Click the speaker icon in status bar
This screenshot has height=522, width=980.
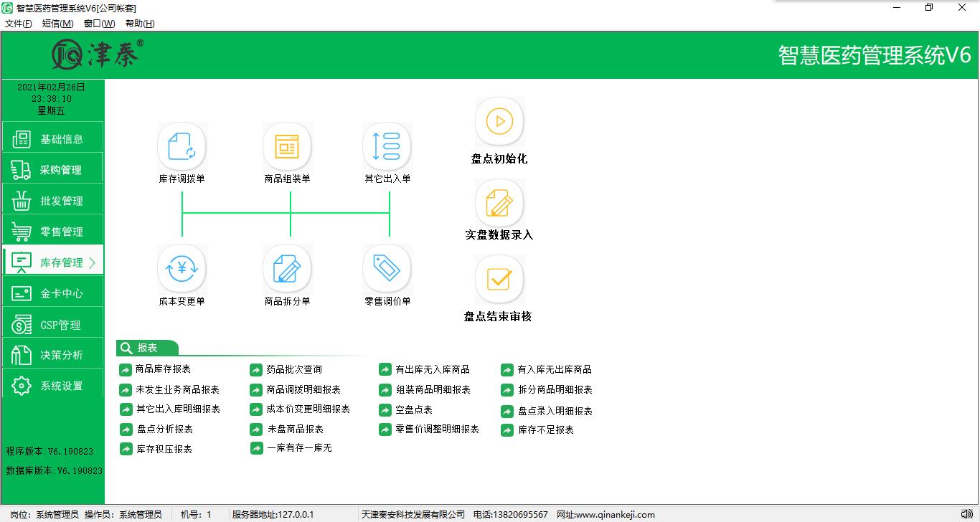click(966, 514)
